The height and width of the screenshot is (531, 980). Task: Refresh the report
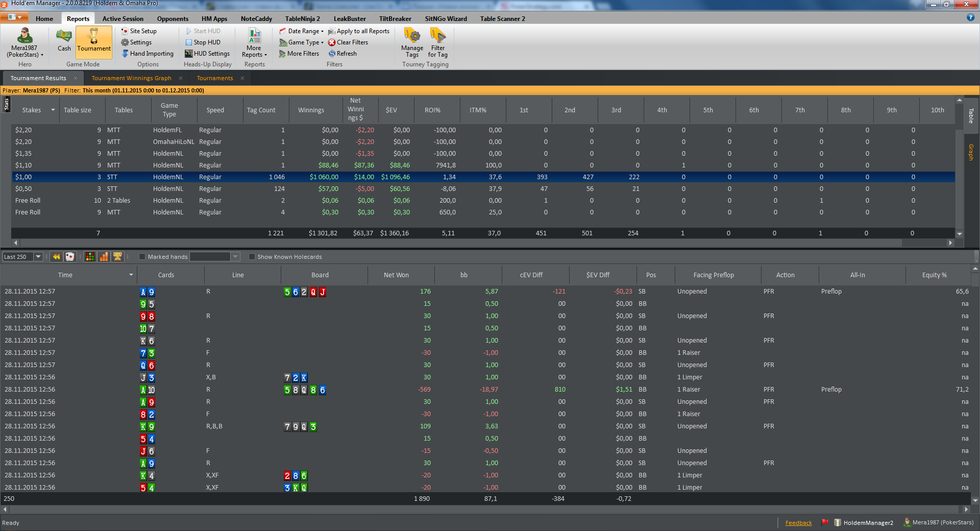342,54
